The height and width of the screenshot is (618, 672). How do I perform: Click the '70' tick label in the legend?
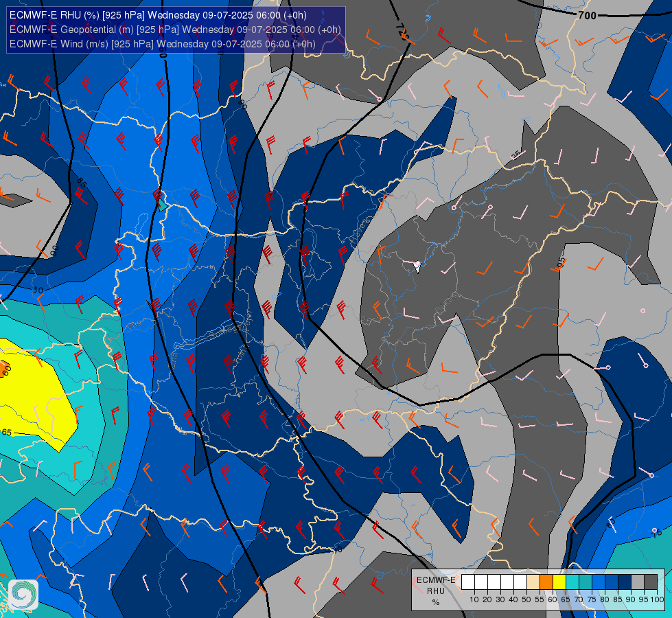click(579, 599)
